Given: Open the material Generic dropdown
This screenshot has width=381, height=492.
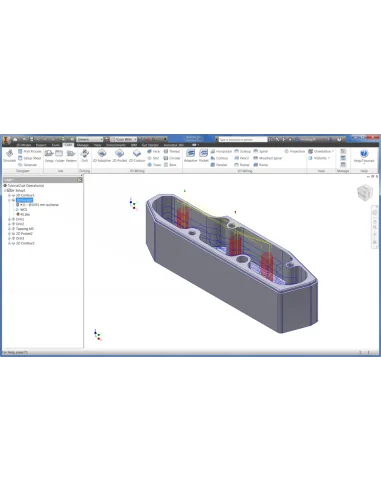Looking at the screenshot, I should point(90,139).
